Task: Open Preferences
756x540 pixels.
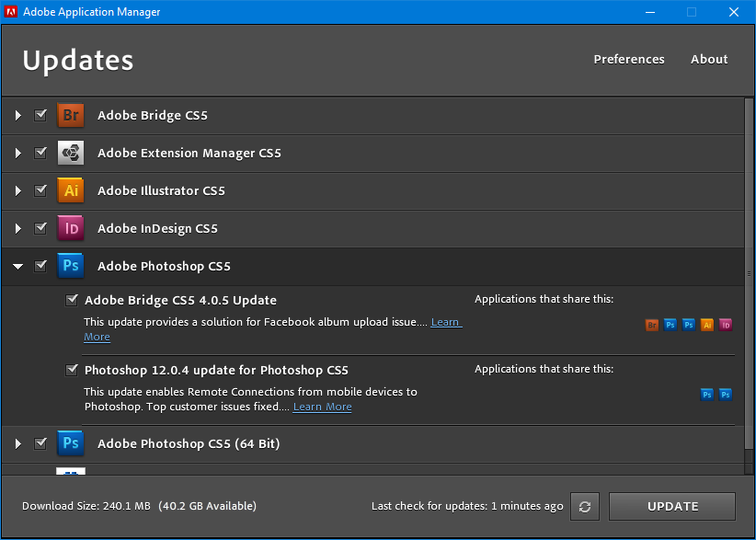Action: [x=629, y=59]
